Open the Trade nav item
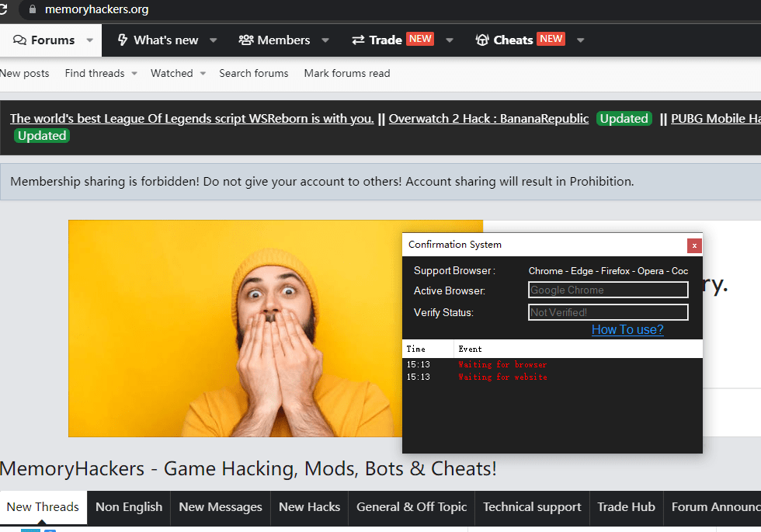The height and width of the screenshot is (532, 761). (385, 40)
